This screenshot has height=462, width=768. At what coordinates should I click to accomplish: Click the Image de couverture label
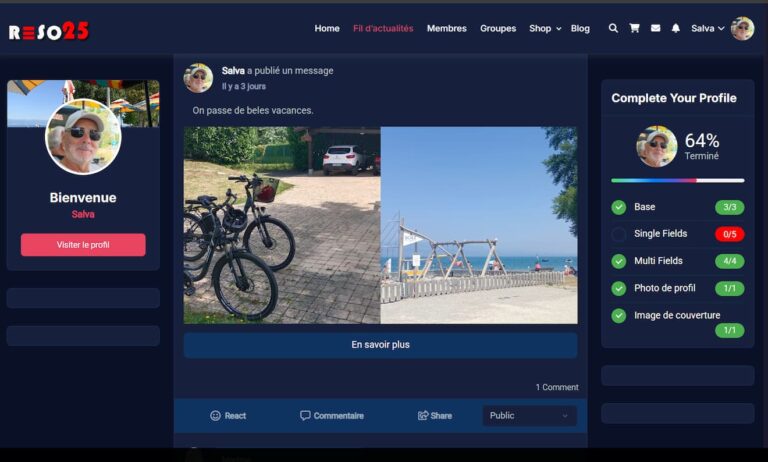677,316
